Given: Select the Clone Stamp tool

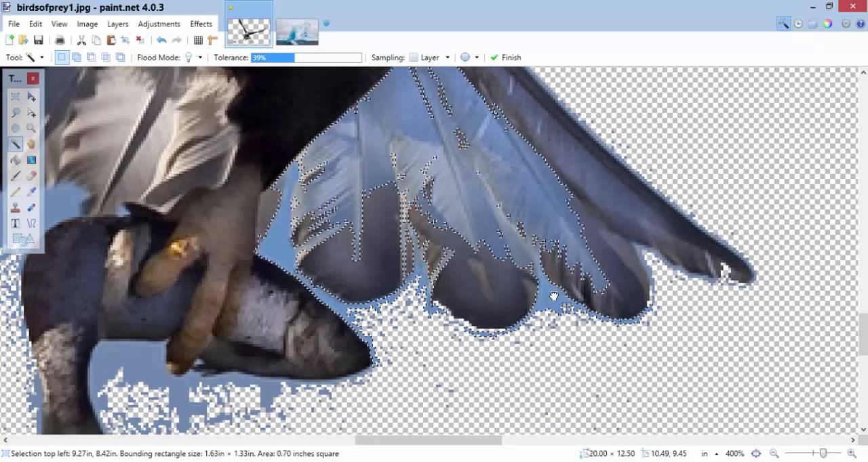Looking at the screenshot, I should pyautogui.click(x=15, y=208).
